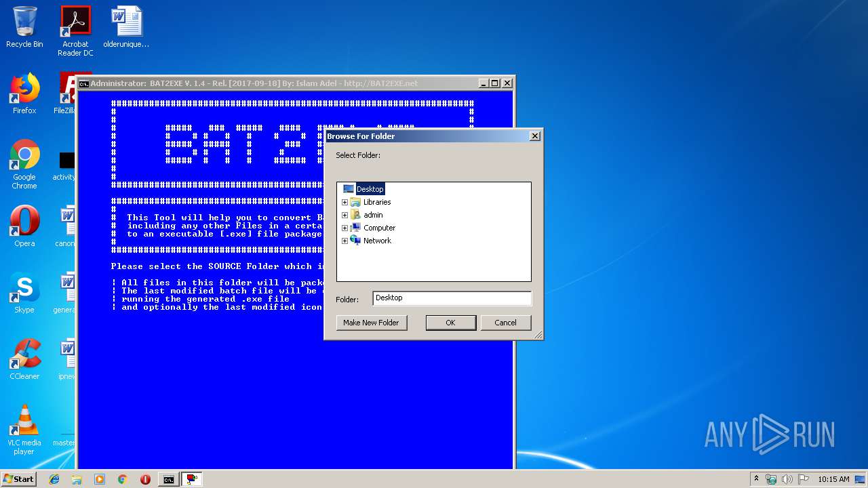Launch Opera browser desktop icon
Image resolution: width=868 pixels, height=488 pixels.
(24, 226)
